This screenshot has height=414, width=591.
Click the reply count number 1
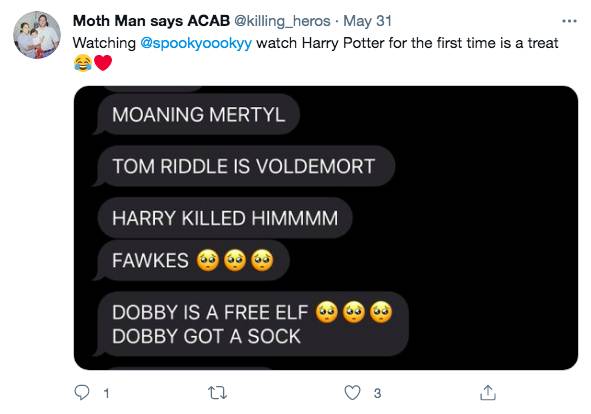[x=107, y=394]
